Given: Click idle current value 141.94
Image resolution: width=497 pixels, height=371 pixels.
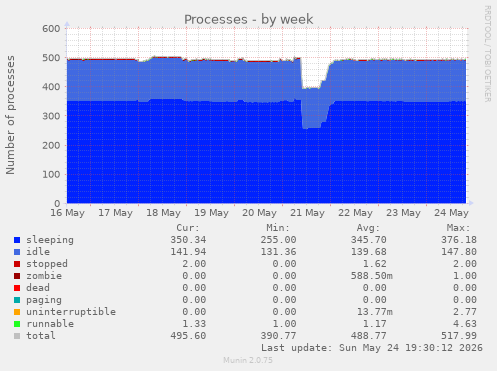Looking at the screenshot, I should point(188,252).
